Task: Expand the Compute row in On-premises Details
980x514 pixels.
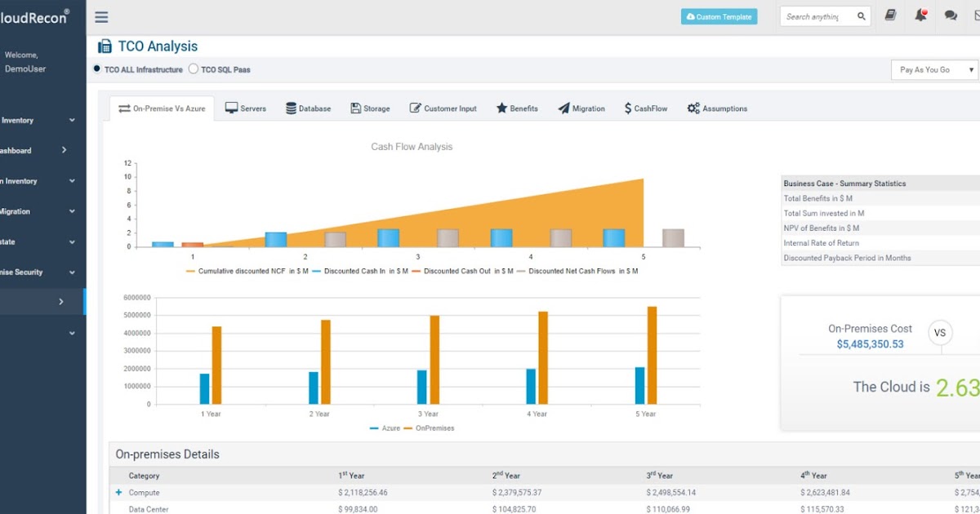Action: pos(120,492)
